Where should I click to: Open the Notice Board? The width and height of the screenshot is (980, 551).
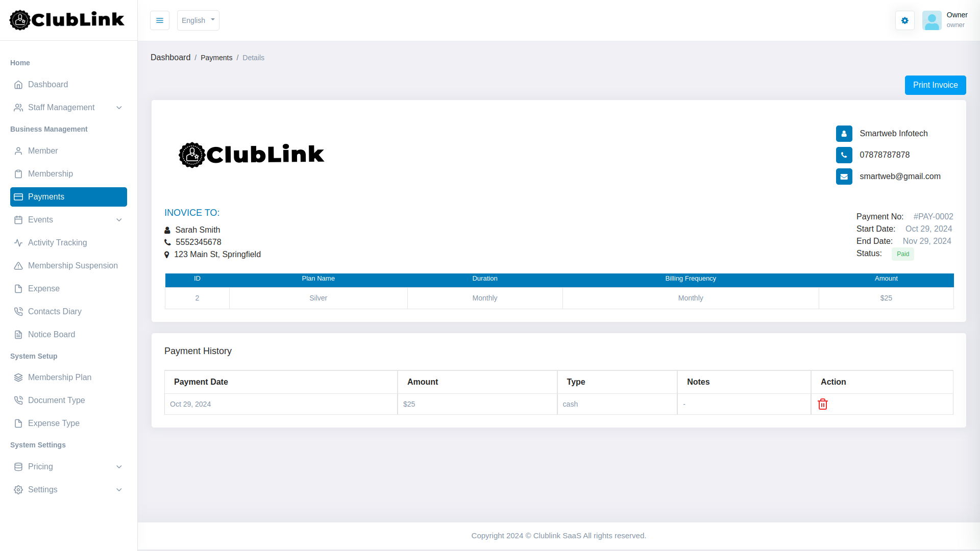click(x=51, y=334)
